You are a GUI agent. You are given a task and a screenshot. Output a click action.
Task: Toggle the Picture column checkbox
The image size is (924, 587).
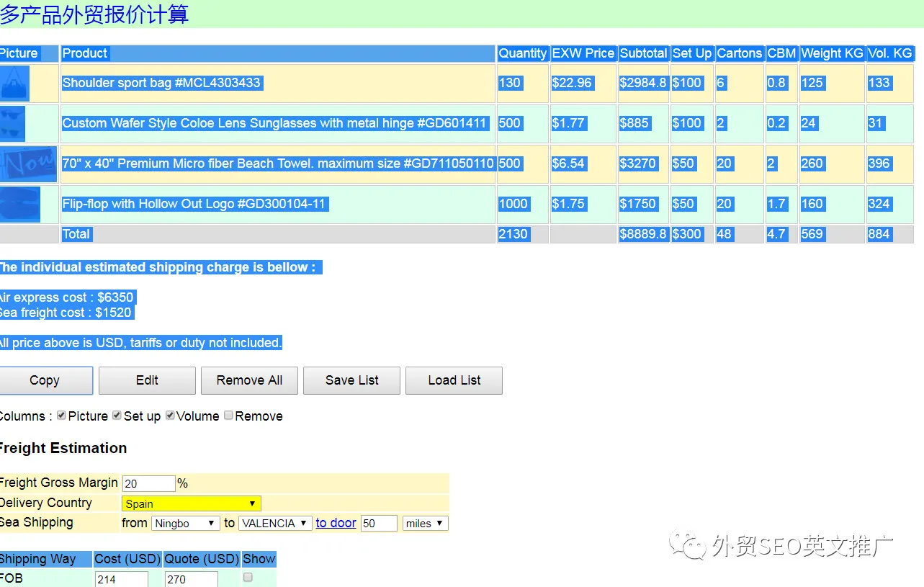62,416
